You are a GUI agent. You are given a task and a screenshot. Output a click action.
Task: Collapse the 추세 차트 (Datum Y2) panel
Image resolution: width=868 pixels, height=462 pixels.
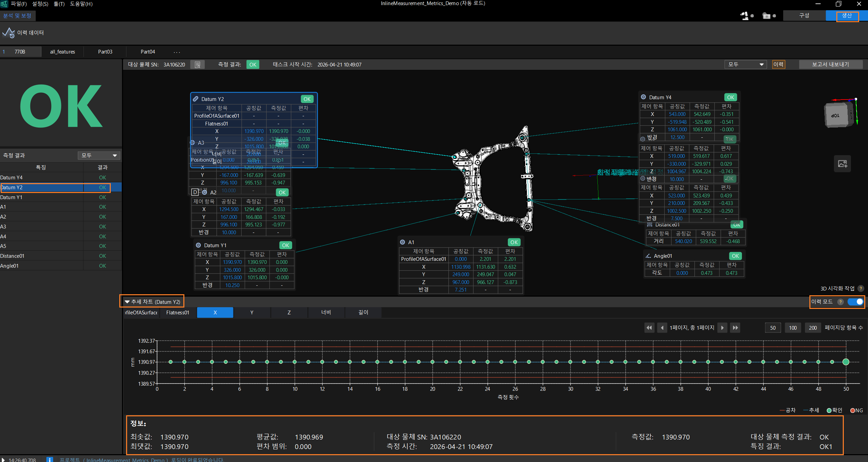pos(127,302)
